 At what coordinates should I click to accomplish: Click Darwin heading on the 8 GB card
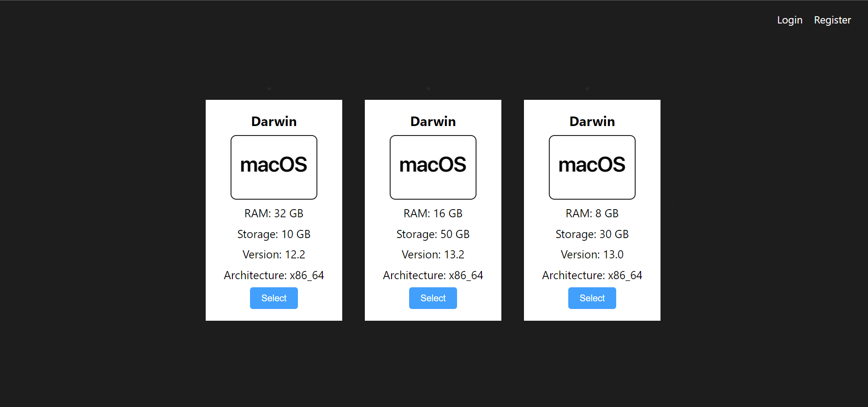tap(592, 122)
